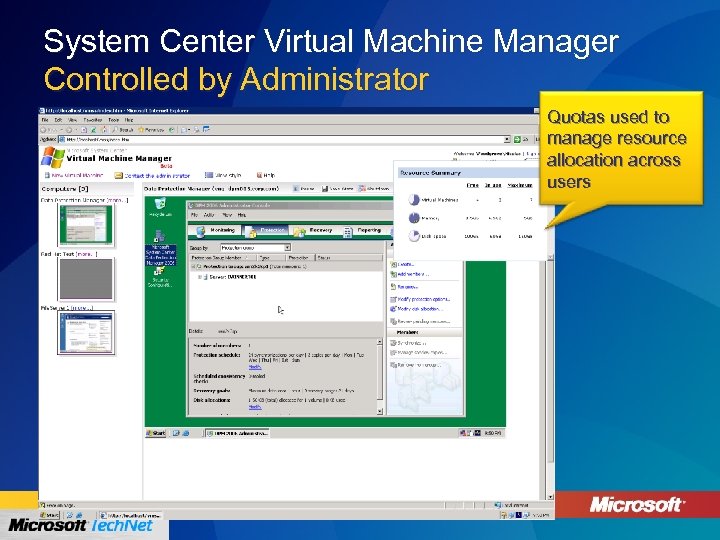The height and width of the screenshot is (540, 720).
Task: Open Internet Explorer Search toolbar button
Action: pyautogui.click(x=123, y=130)
